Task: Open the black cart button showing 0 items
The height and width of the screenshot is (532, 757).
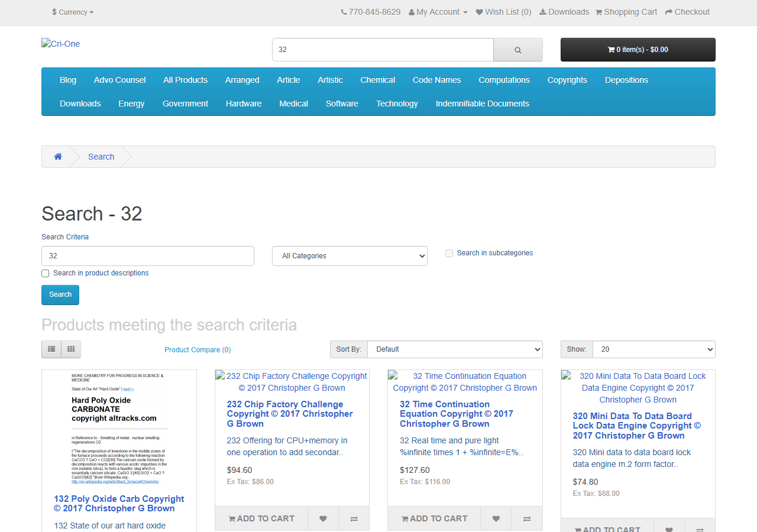Action: point(638,50)
